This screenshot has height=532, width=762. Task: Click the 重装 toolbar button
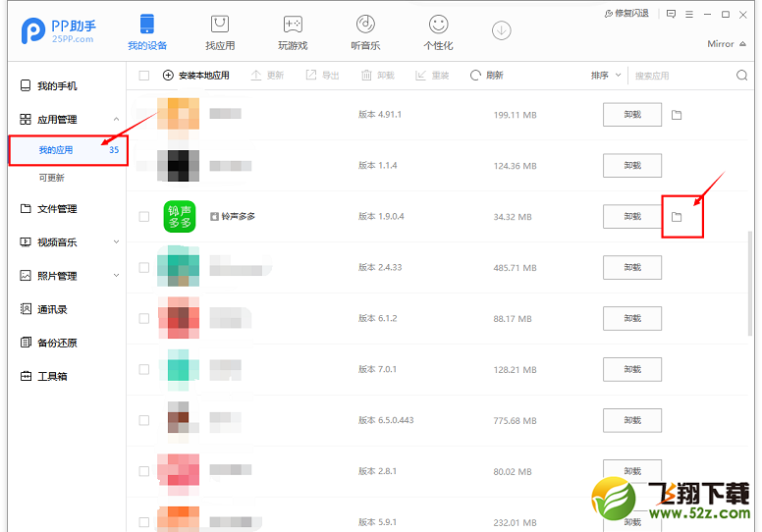[x=432, y=76]
